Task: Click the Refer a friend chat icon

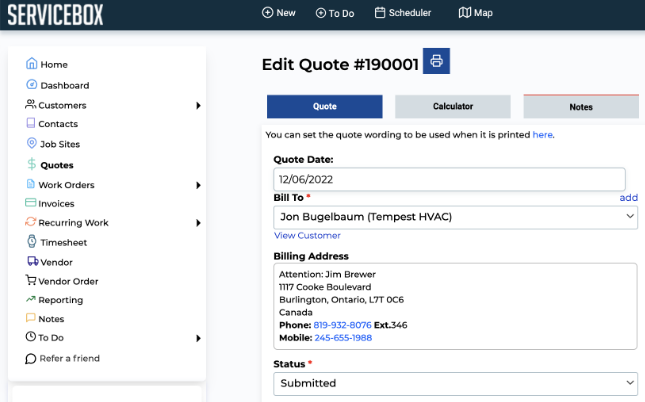Action: (31, 359)
